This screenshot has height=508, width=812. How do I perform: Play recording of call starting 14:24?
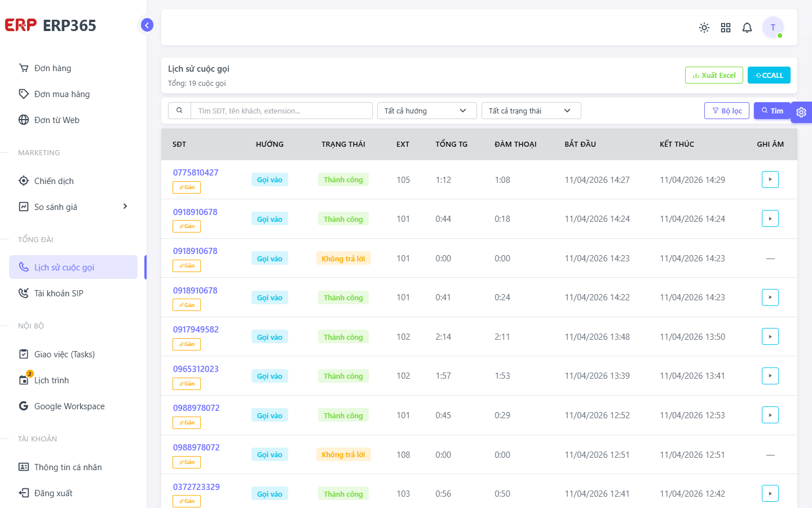pos(770,218)
